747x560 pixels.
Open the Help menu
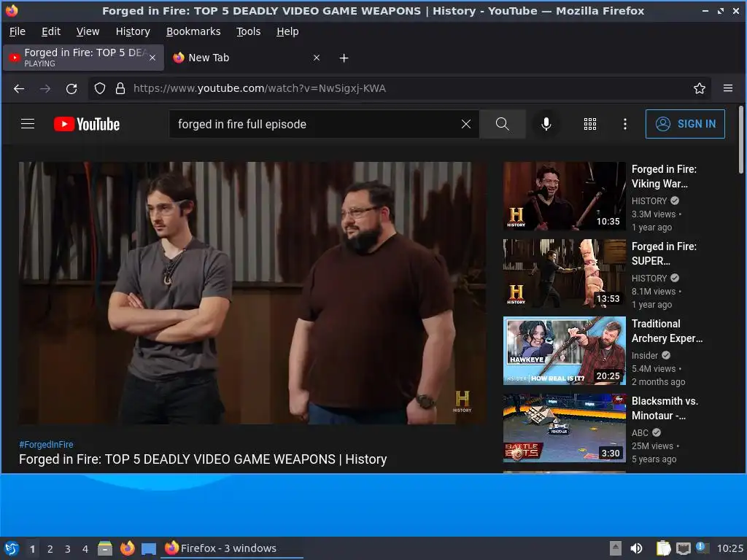point(287,31)
